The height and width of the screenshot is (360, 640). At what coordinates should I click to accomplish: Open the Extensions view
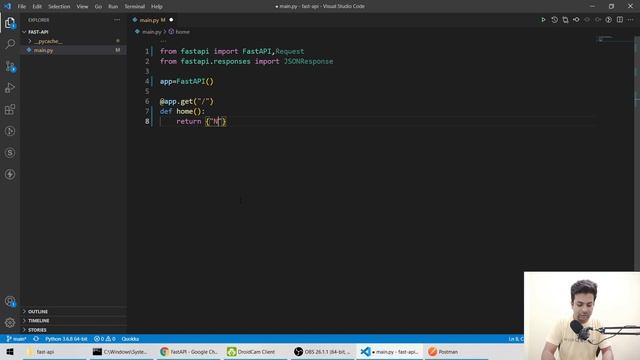coord(10,109)
